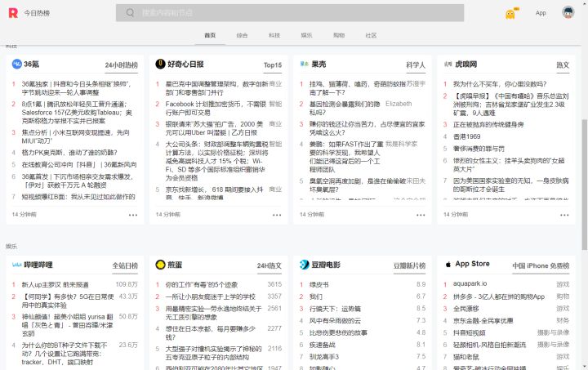Open more options on 好奇心日报 card

277,215
